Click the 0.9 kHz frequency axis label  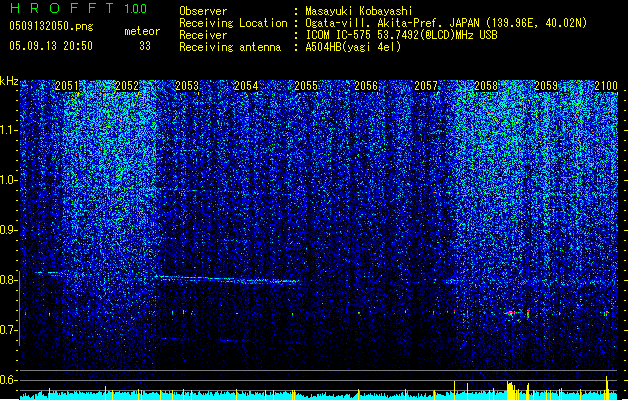point(9,230)
